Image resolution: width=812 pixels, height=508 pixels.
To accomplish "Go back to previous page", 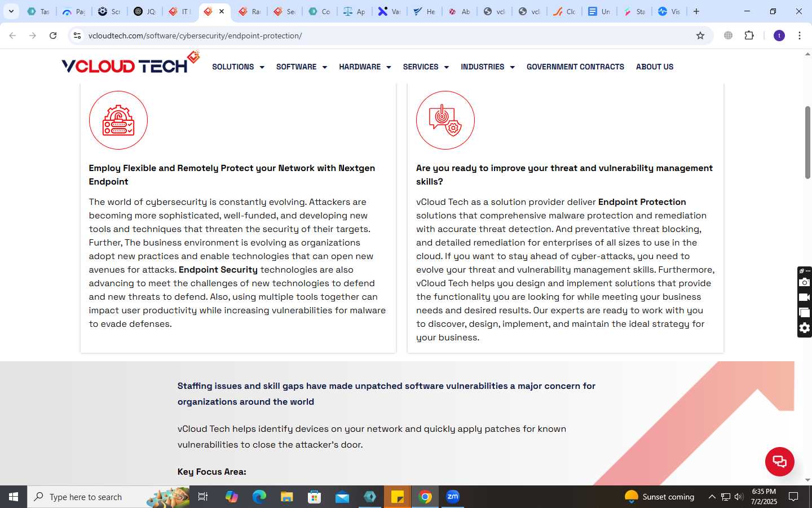I will tap(12, 36).
